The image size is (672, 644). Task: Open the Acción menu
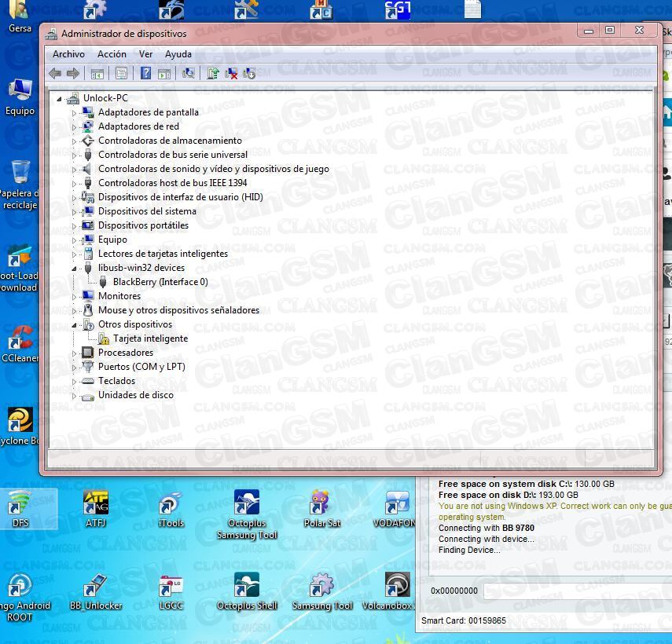tap(112, 54)
